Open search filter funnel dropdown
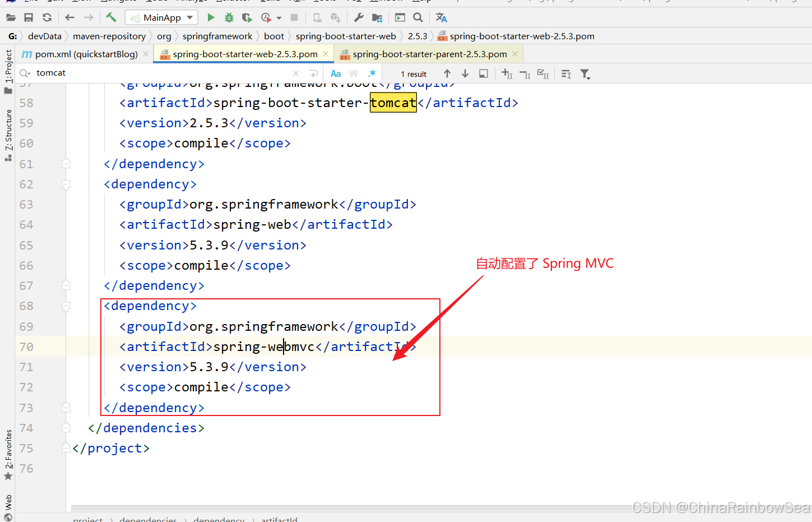812x522 pixels. (x=586, y=74)
